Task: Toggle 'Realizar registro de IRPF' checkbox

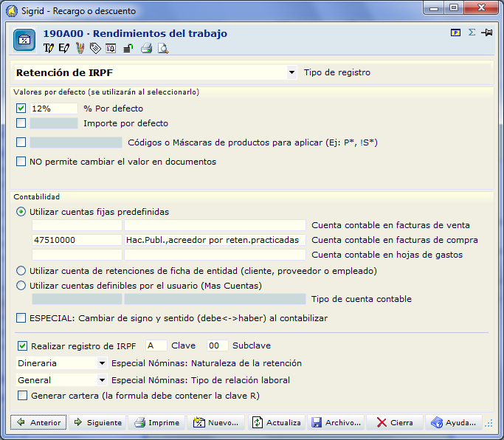Action: click(22, 346)
